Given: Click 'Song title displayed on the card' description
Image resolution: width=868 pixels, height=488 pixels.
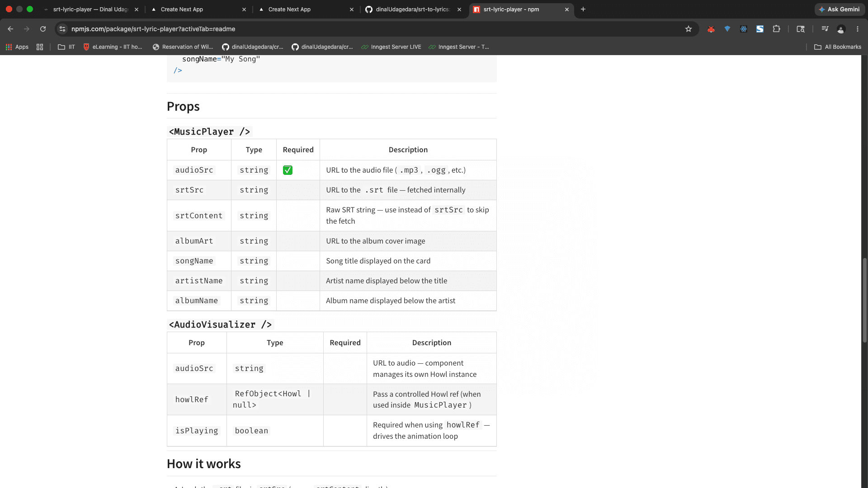Looking at the screenshot, I should click(378, 261).
